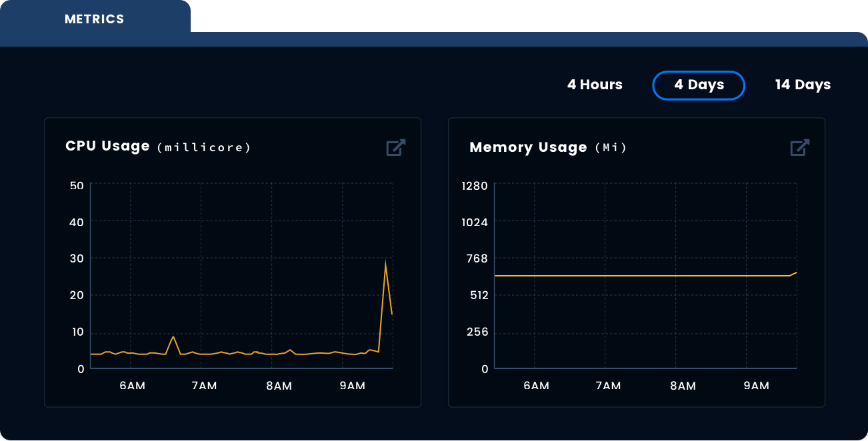Select the highlighted 4 Days pill button
Image resolution: width=868 pixels, height=441 pixels.
click(x=699, y=85)
